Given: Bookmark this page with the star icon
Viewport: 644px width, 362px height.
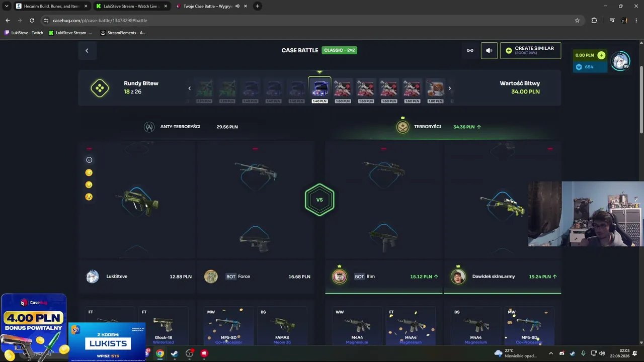Looking at the screenshot, I should [x=577, y=21].
